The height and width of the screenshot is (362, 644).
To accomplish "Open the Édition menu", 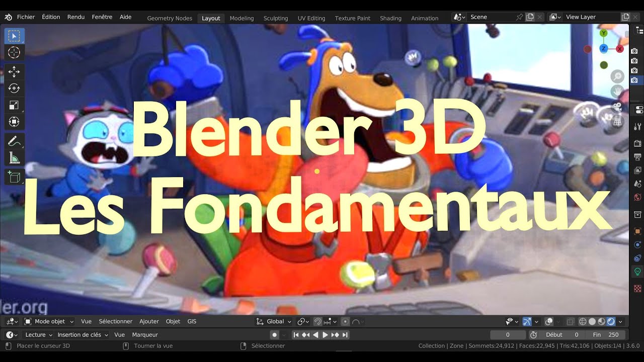I will pyautogui.click(x=51, y=17).
